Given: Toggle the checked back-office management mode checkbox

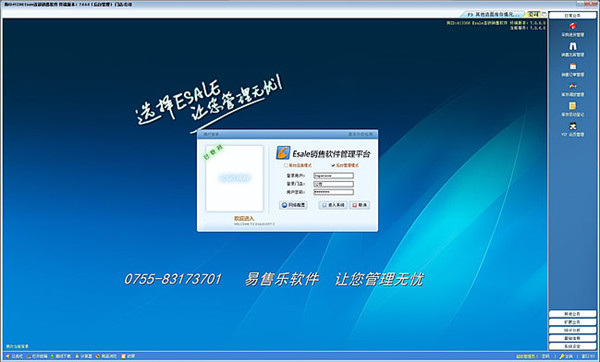Looking at the screenshot, I should pyautogui.click(x=333, y=165).
